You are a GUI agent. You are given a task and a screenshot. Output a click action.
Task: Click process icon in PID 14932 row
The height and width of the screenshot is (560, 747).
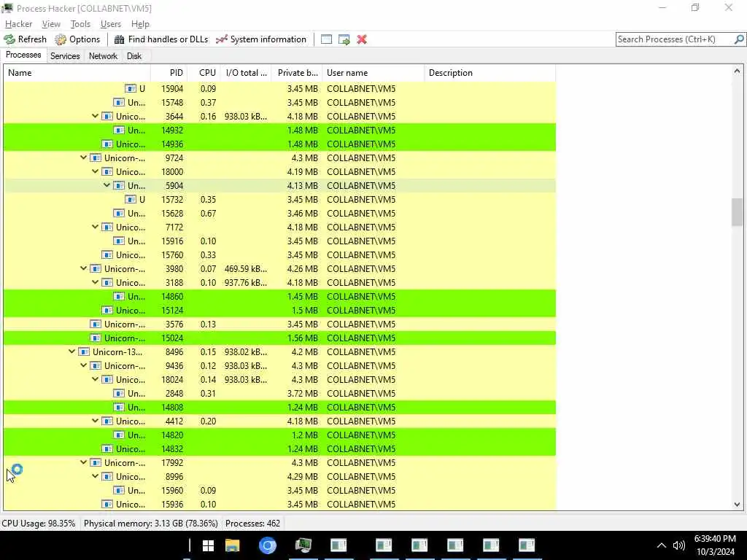pyautogui.click(x=119, y=130)
